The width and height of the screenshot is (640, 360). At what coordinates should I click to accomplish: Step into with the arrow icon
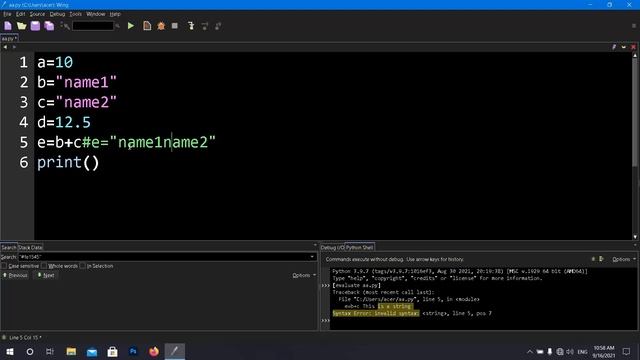coord(191,26)
